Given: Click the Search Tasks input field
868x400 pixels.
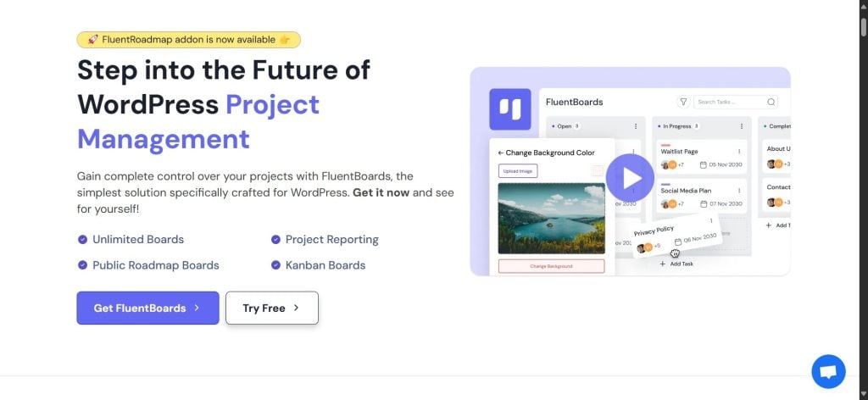Looking at the screenshot, I should (x=728, y=102).
